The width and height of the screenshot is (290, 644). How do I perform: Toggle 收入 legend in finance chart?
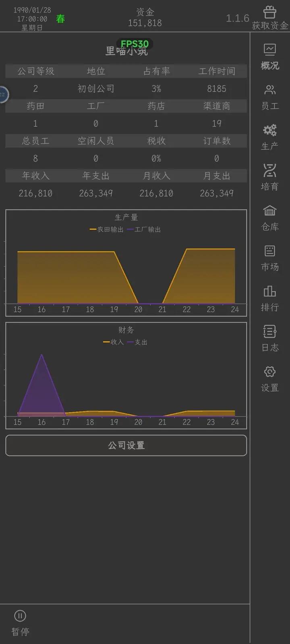tap(113, 342)
